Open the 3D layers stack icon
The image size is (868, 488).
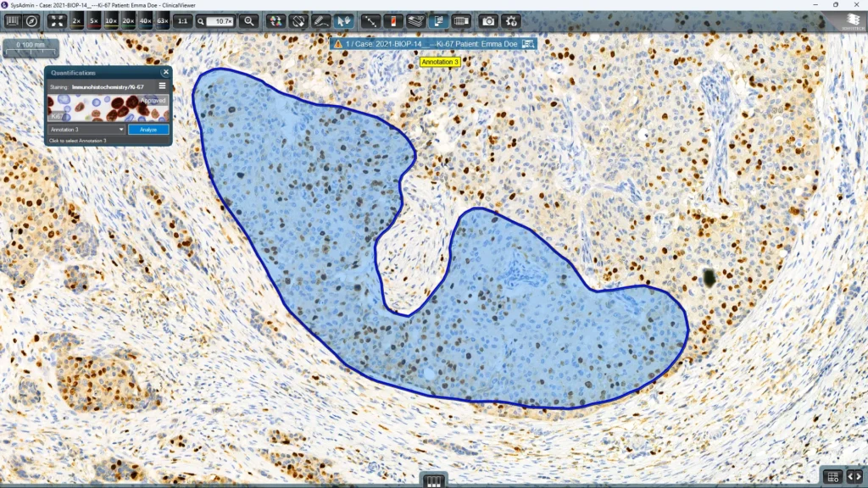[415, 21]
